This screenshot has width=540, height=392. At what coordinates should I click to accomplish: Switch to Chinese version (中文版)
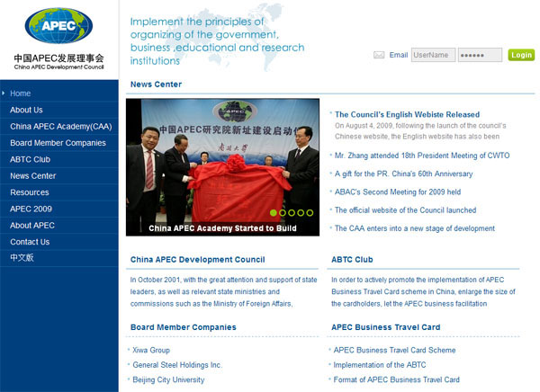coord(22,258)
